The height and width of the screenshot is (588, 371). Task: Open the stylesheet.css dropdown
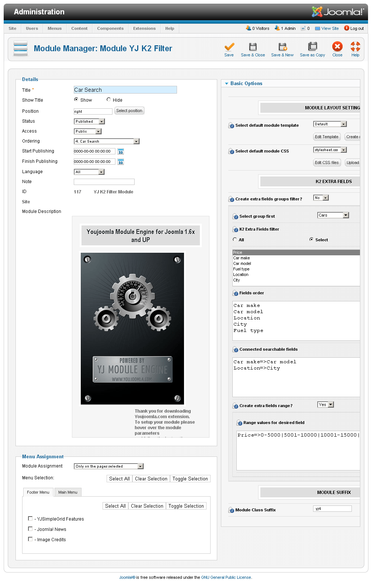point(330,150)
